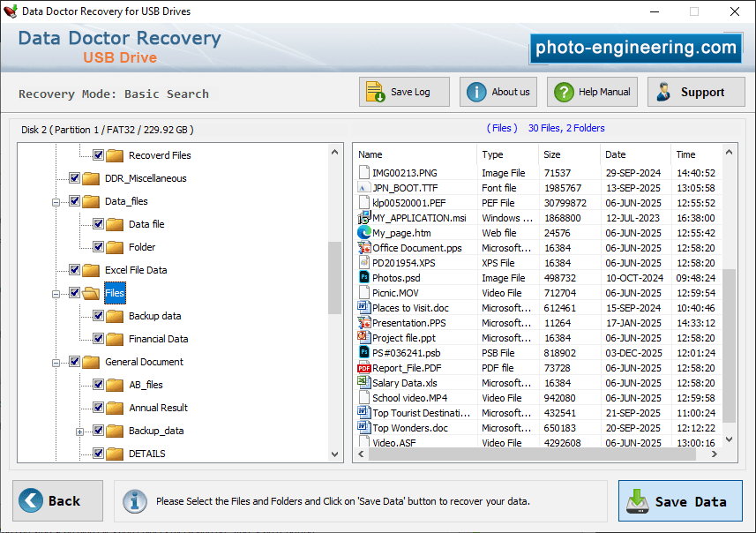This screenshot has height=533, width=756.
Task: Click Save Data to recover files
Action: click(x=680, y=500)
